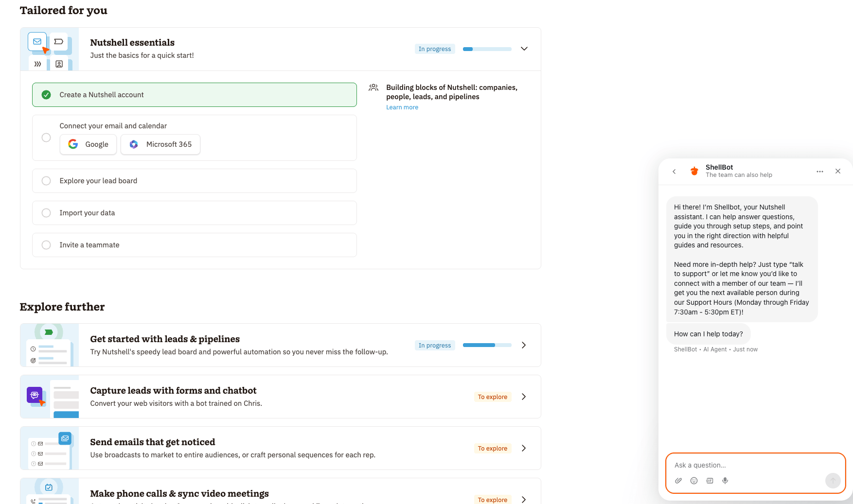Open GIF picker in chat input
Screen dimensions: 853x504
pyautogui.click(x=710, y=481)
